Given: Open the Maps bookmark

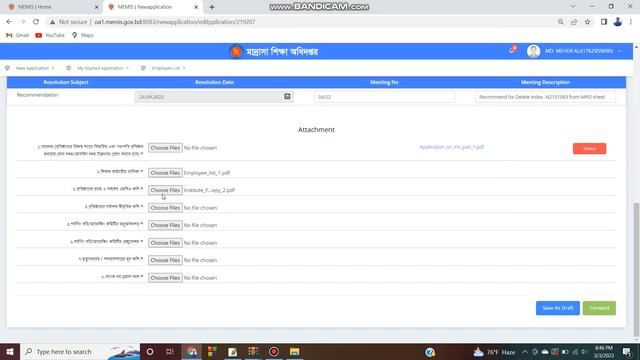Looking at the screenshot, I should tap(83, 35).
